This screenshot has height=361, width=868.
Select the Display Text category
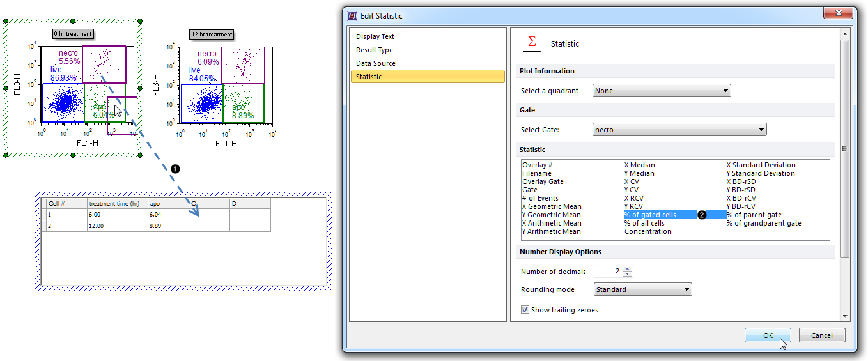tap(375, 36)
